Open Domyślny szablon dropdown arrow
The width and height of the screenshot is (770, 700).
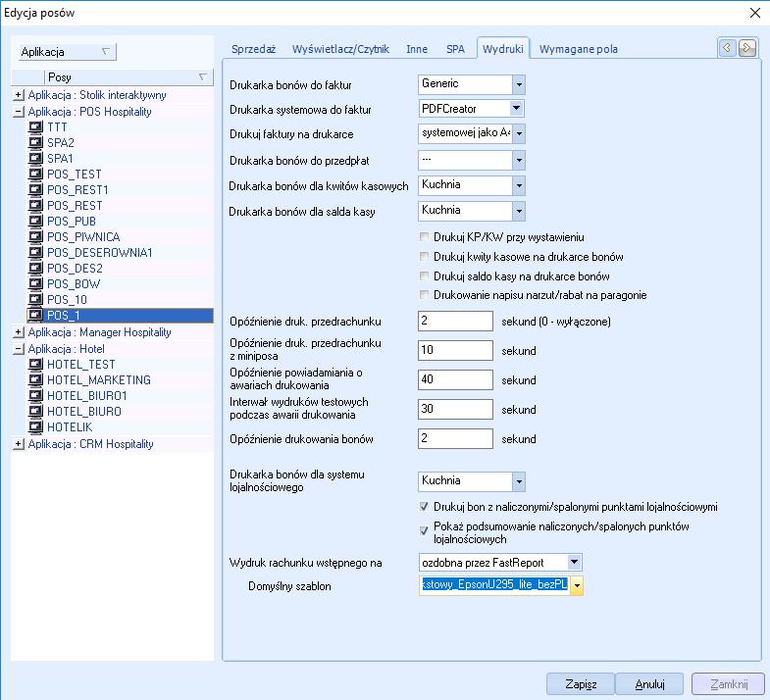577,585
